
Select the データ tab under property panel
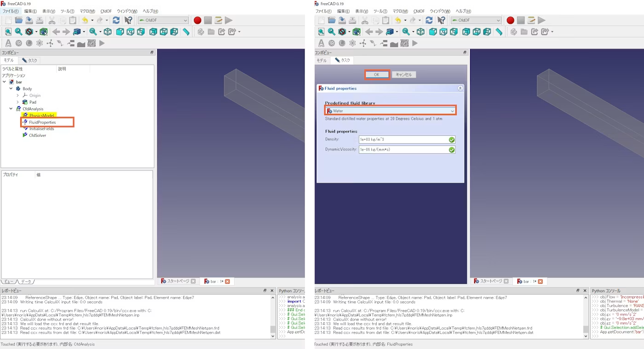pos(27,281)
